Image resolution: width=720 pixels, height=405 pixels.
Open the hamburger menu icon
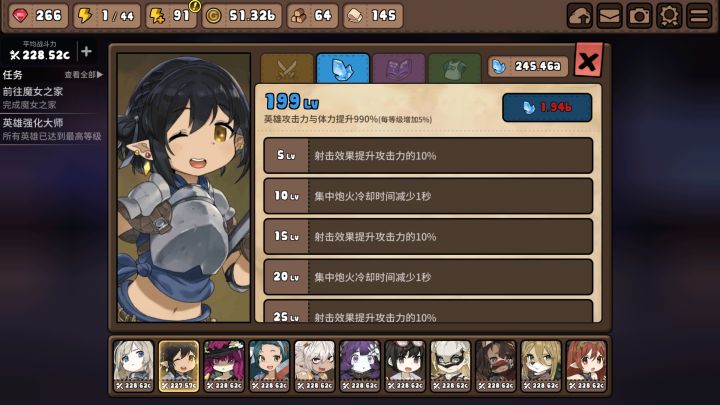tap(699, 16)
